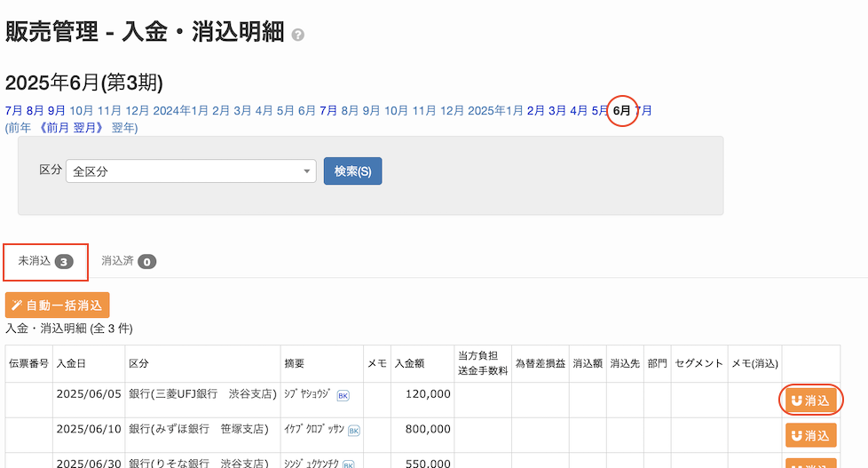Viewport: 868px width, 468px height.
Task: Go to 翌月》 next month link
Action: tap(89, 128)
